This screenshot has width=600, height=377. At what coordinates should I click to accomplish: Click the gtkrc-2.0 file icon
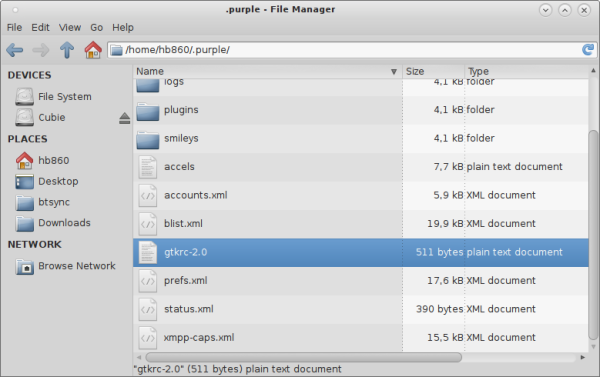pyautogui.click(x=148, y=253)
